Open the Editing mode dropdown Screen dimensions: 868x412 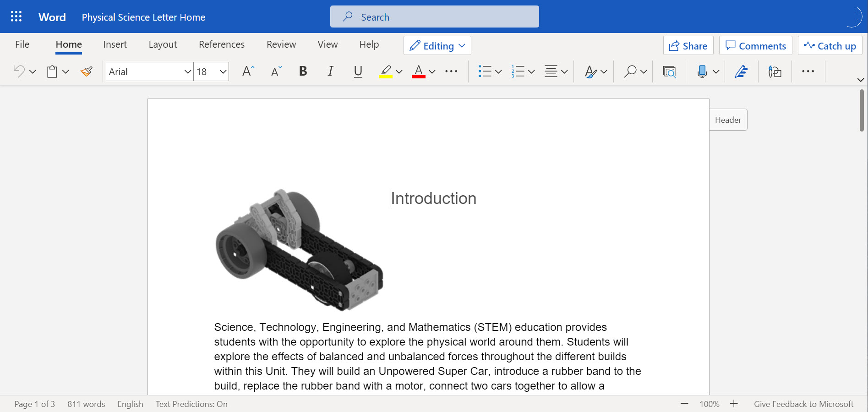point(437,46)
